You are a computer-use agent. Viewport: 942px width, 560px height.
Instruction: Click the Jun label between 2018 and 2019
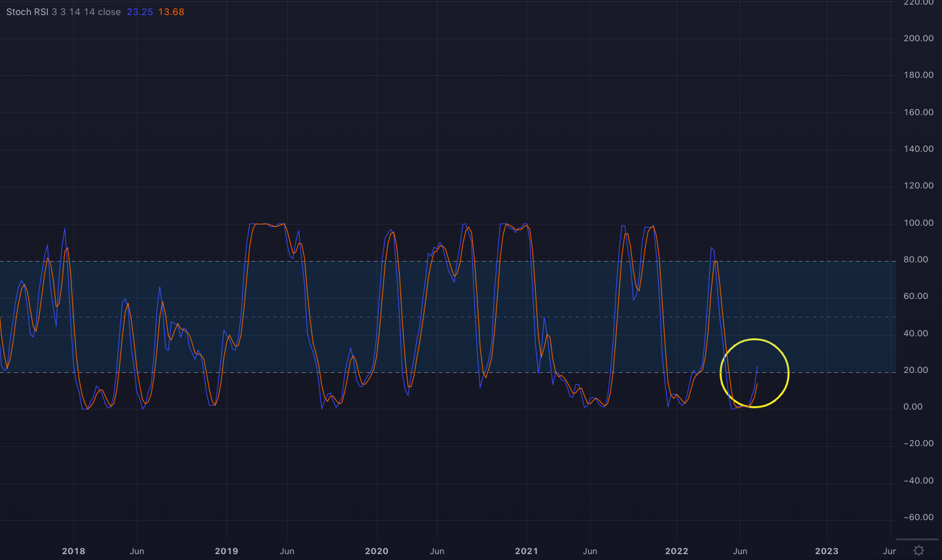[137, 551]
